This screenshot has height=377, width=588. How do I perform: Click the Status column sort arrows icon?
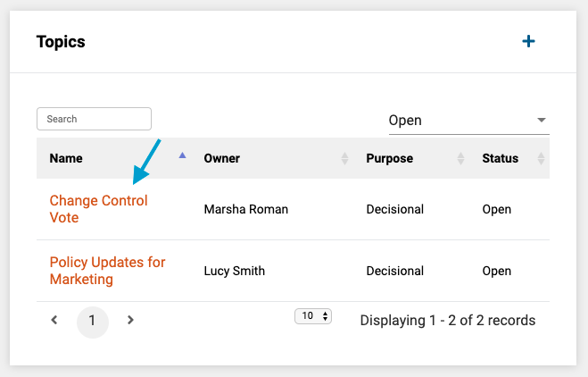pyautogui.click(x=541, y=159)
